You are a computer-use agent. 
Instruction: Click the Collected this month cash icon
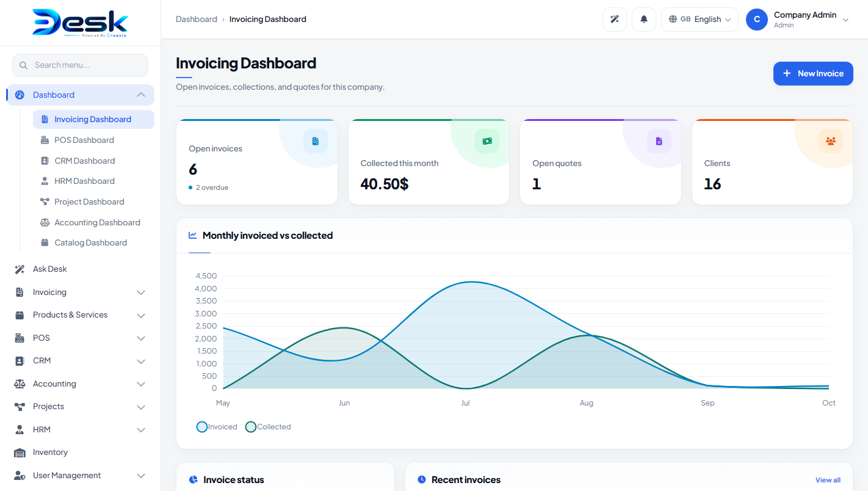tap(487, 141)
